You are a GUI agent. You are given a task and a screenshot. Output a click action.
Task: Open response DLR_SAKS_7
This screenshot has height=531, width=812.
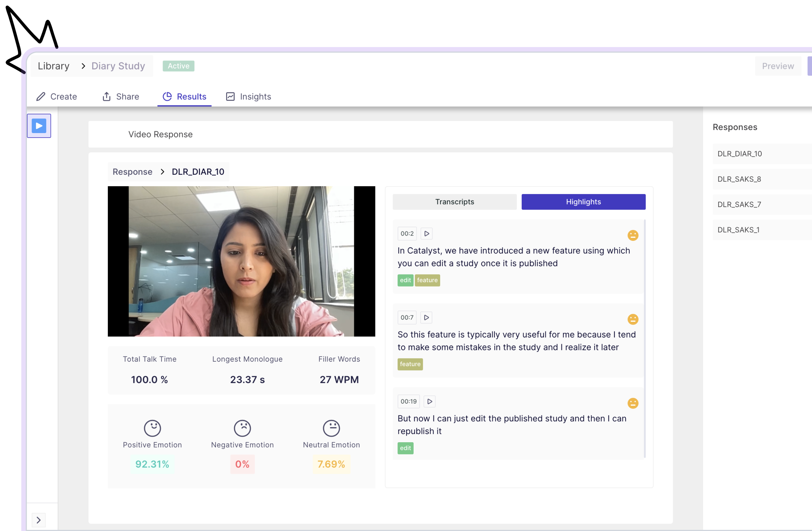[x=762, y=204]
